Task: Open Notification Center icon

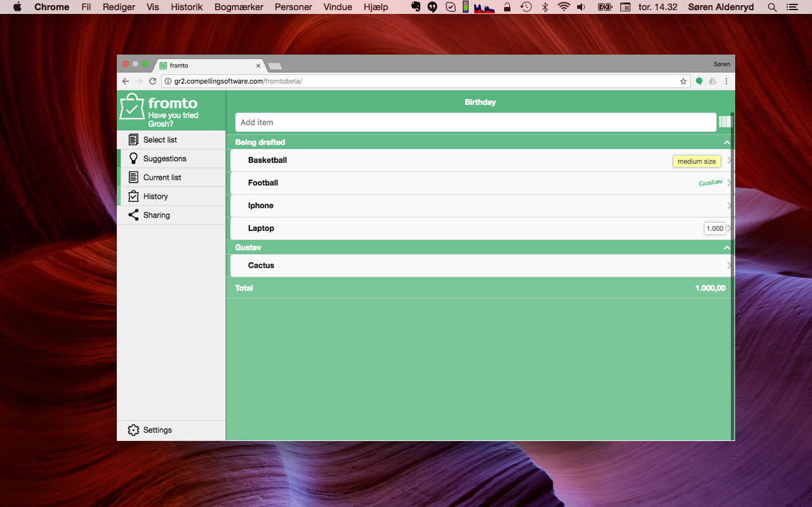Action: pyautogui.click(x=791, y=7)
